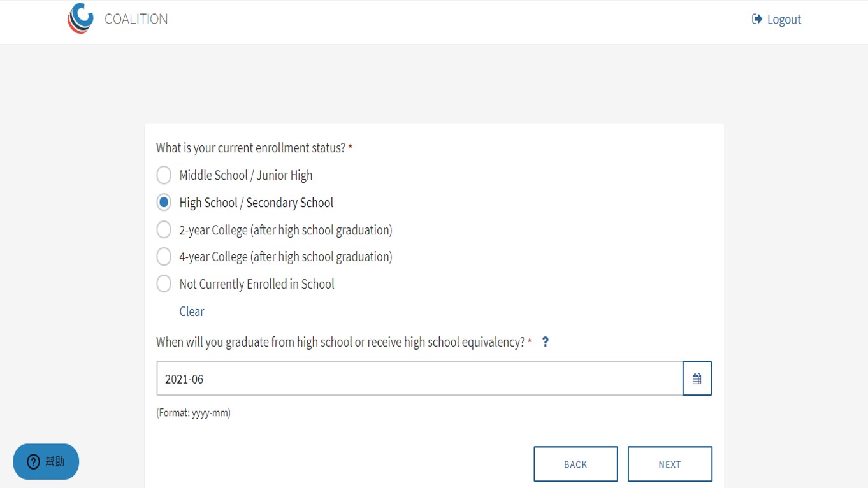Click the "Middle School / Junior High" label text
Image resolution: width=868 pixels, height=488 pixels.
[x=245, y=175]
